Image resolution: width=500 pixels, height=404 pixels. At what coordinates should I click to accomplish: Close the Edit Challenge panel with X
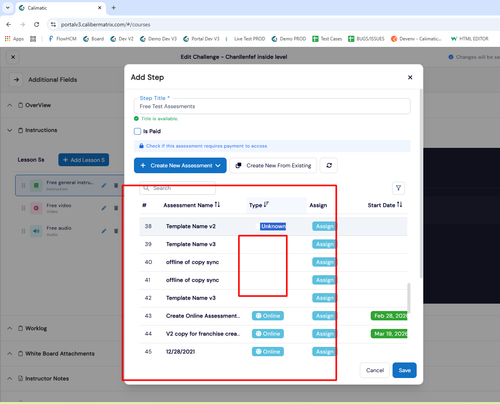point(13,57)
